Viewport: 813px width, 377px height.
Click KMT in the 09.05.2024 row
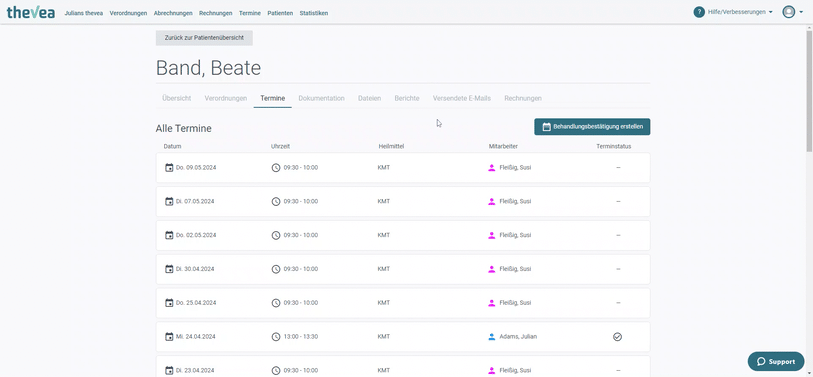(384, 167)
